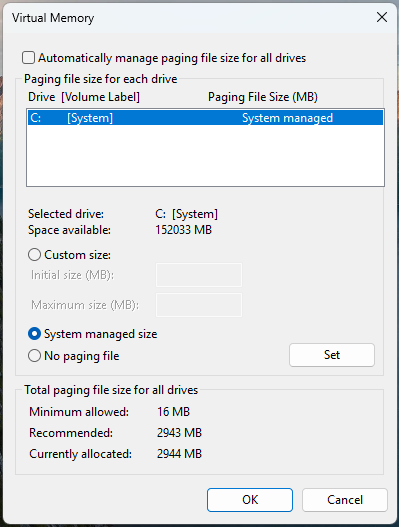Image resolution: width=399 pixels, height=527 pixels.
Task: Confirm with the OK button
Action: [x=250, y=500]
